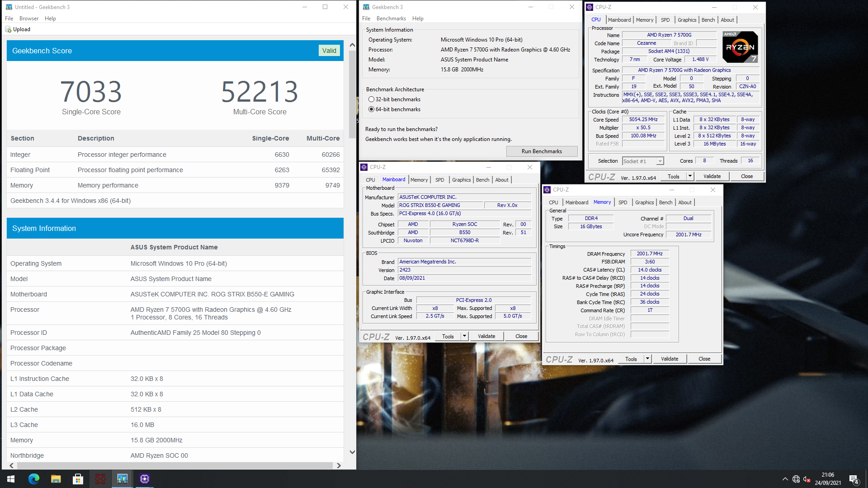Click the Integer row in results table
Screen dimensions: 868x488
click(175, 155)
